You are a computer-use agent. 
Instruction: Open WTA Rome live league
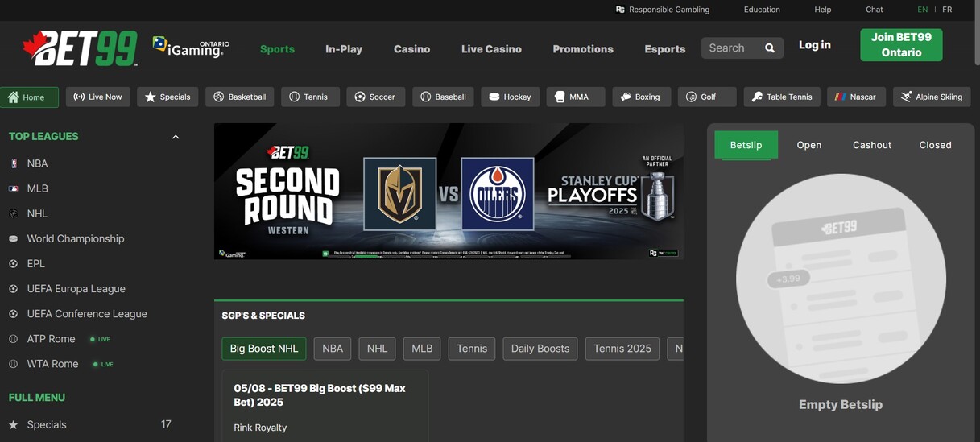[52, 364]
